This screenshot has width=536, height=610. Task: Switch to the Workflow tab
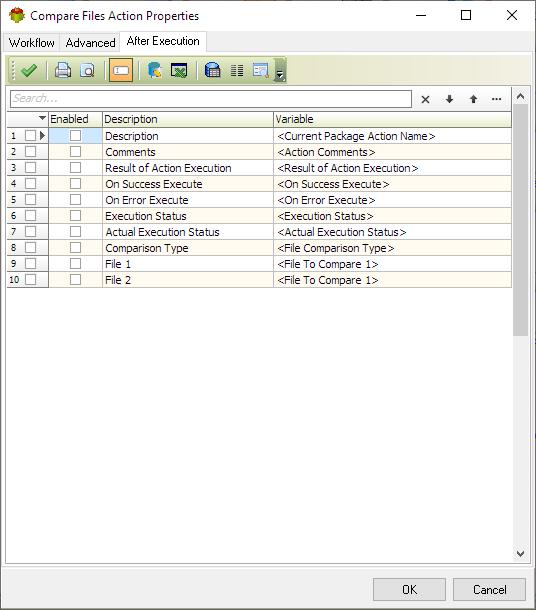[32, 42]
